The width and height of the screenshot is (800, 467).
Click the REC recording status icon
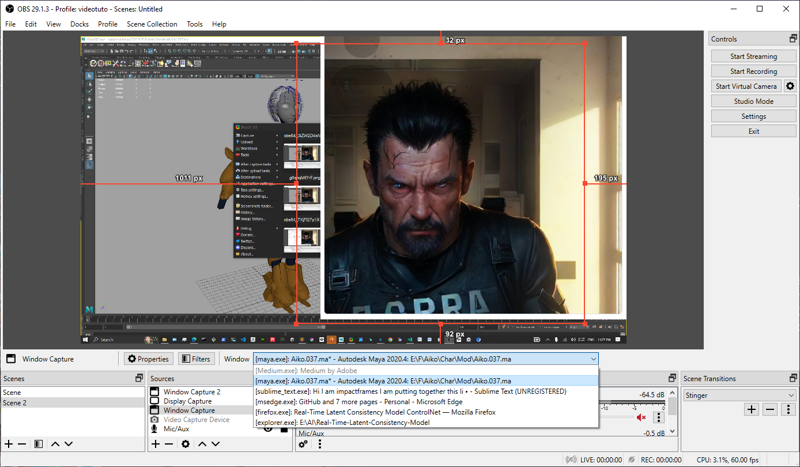pyautogui.click(x=632, y=460)
